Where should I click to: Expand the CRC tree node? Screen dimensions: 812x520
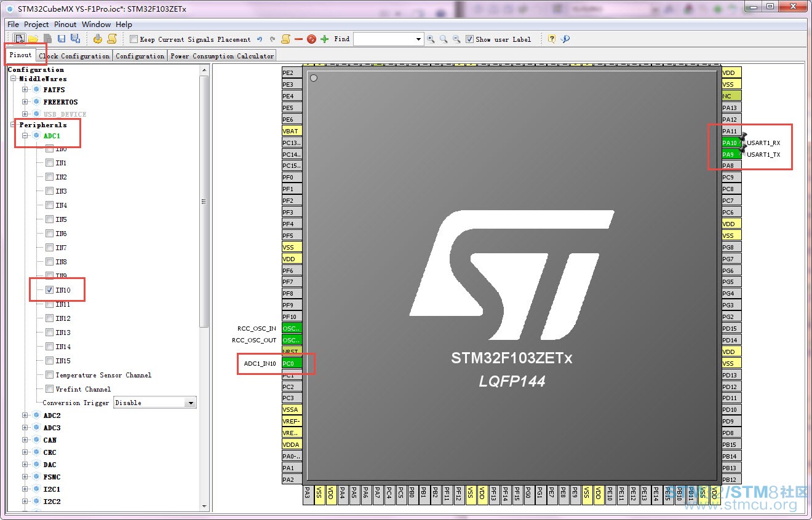pyautogui.click(x=25, y=452)
